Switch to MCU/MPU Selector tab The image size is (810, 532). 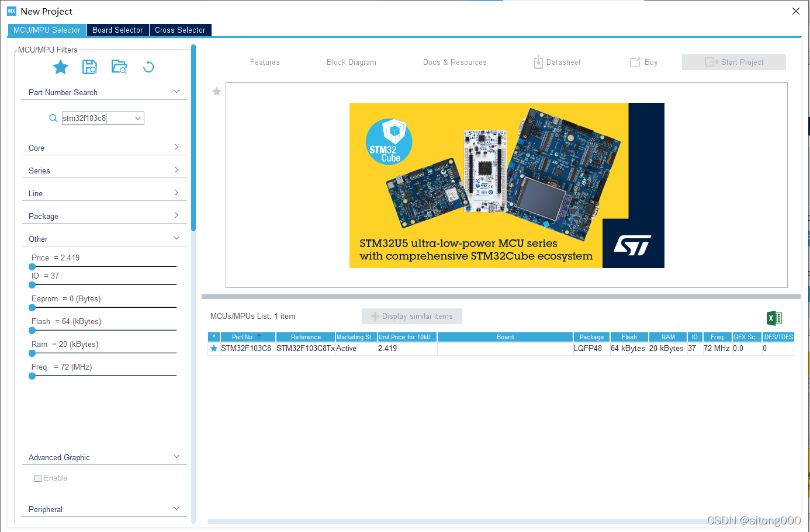coord(47,30)
